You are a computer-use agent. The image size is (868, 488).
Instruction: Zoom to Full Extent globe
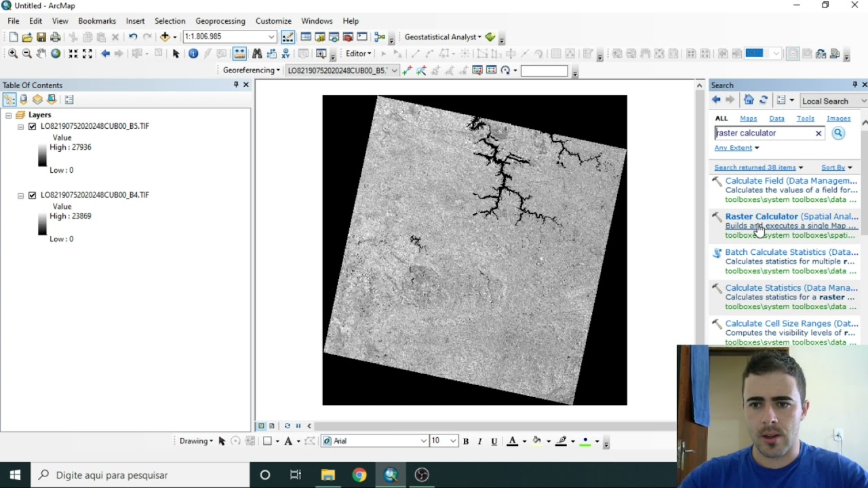[x=56, y=54]
